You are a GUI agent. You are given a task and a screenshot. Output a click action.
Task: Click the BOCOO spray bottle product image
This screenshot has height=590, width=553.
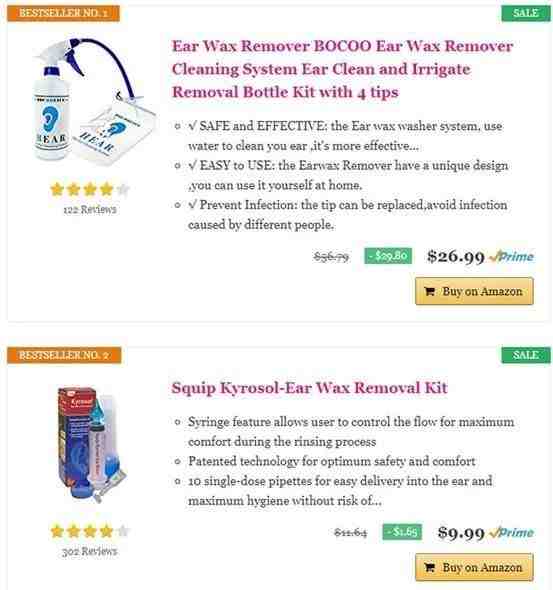point(90,102)
